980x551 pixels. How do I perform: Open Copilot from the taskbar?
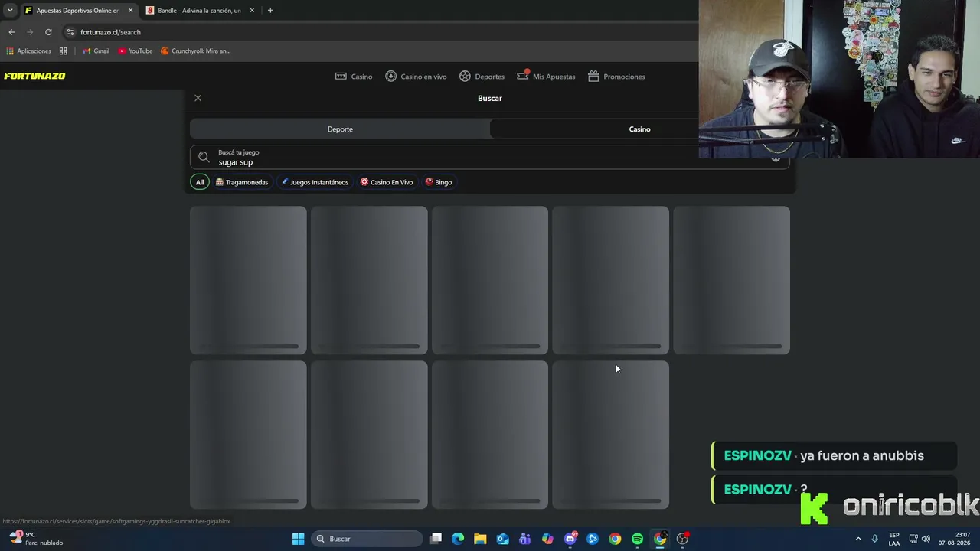pyautogui.click(x=547, y=539)
